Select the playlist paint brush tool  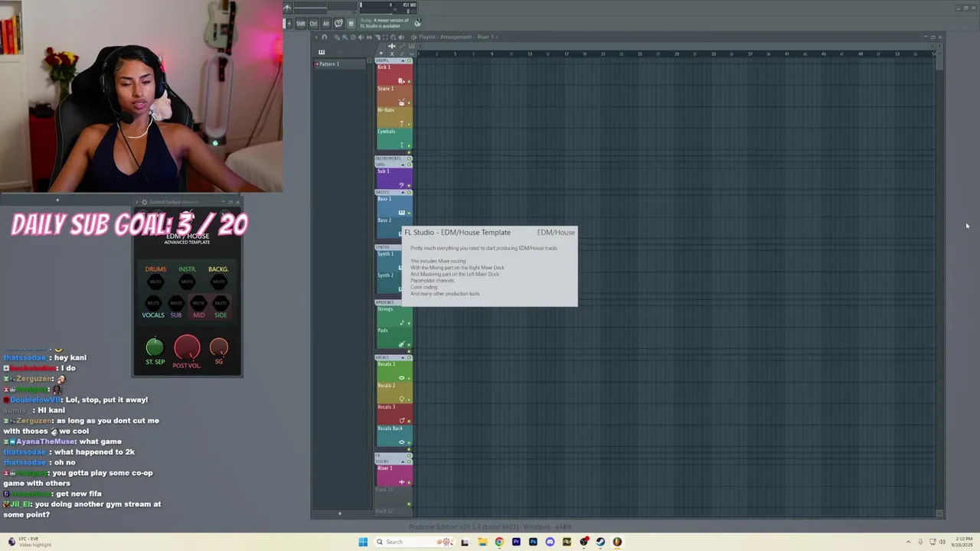[345, 37]
